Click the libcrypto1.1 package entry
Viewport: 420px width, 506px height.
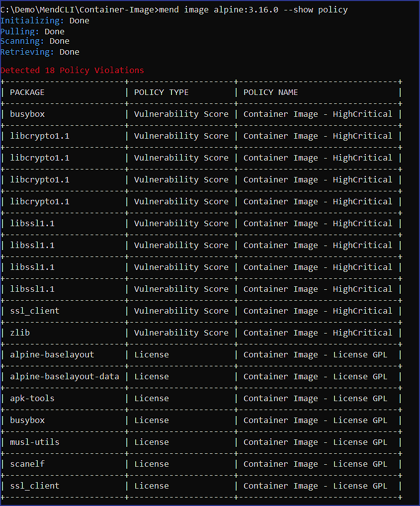[x=40, y=136]
